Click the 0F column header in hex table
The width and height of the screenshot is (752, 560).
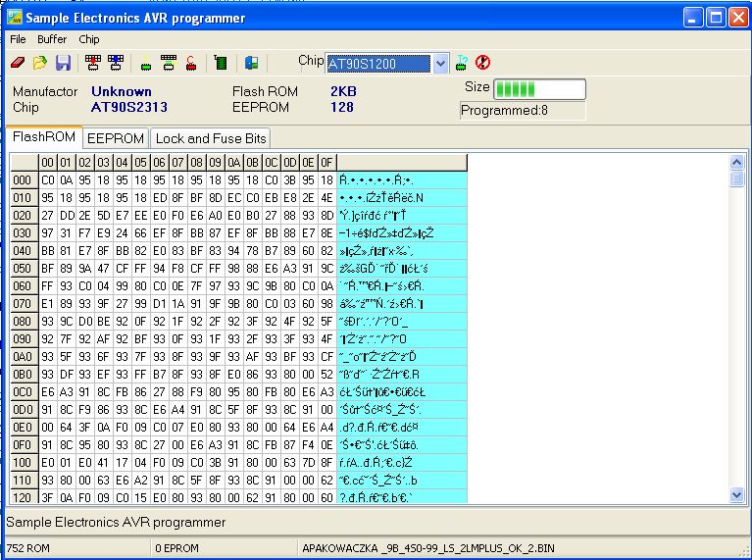[327, 162]
